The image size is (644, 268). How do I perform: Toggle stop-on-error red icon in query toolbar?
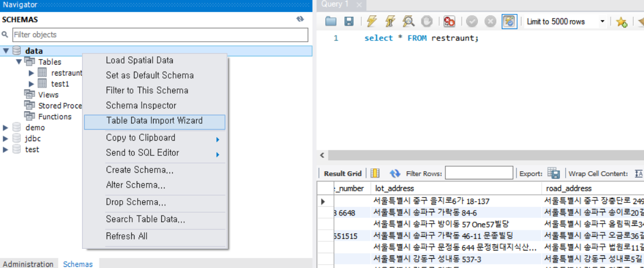click(x=449, y=21)
